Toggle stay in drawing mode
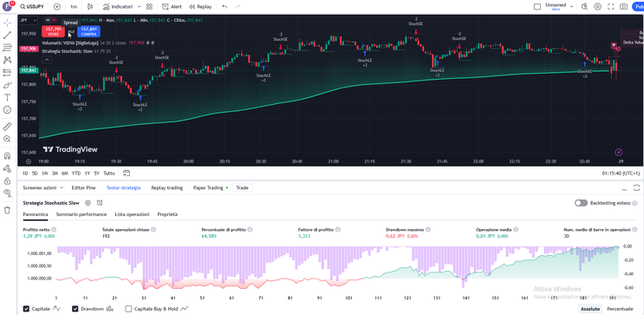The height and width of the screenshot is (315, 644). pyautogui.click(x=7, y=168)
